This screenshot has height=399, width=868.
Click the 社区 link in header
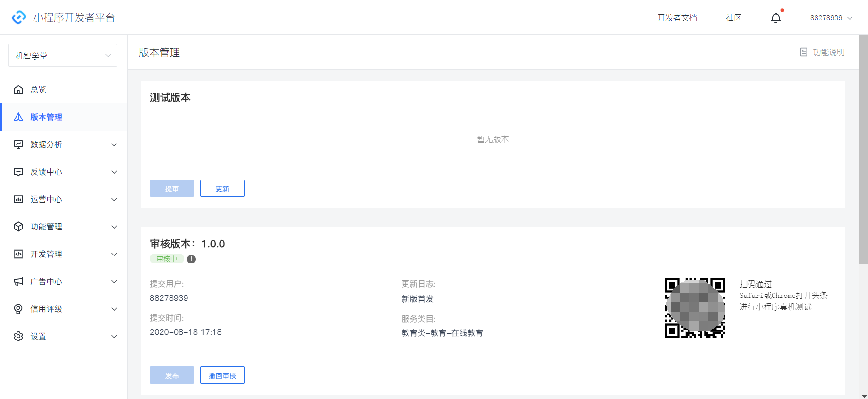click(734, 18)
